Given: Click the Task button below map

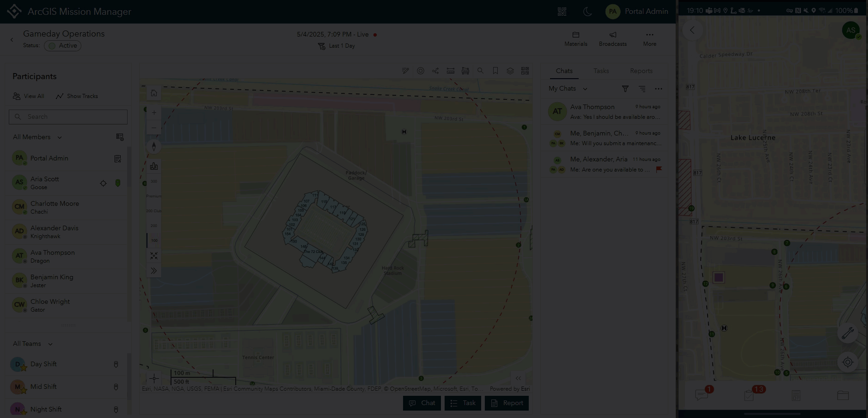Looking at the screenshot, I should click(x=463, y=403).
